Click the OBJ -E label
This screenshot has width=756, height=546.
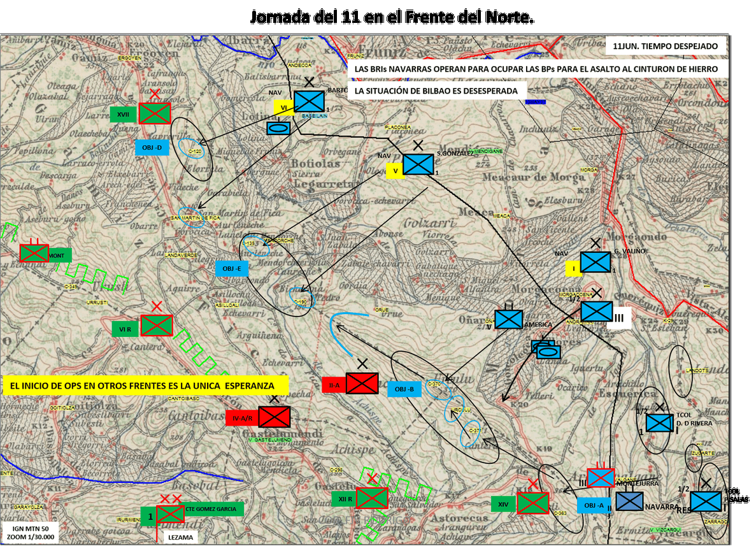click(x=232, y=269)
